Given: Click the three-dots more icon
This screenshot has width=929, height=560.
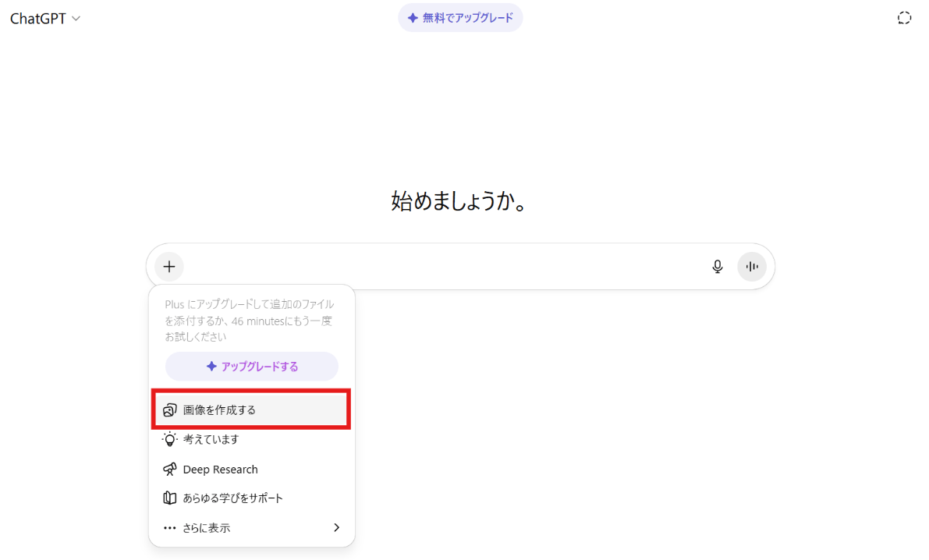Looking at the screenshot, I should click(x=170, y=527).
